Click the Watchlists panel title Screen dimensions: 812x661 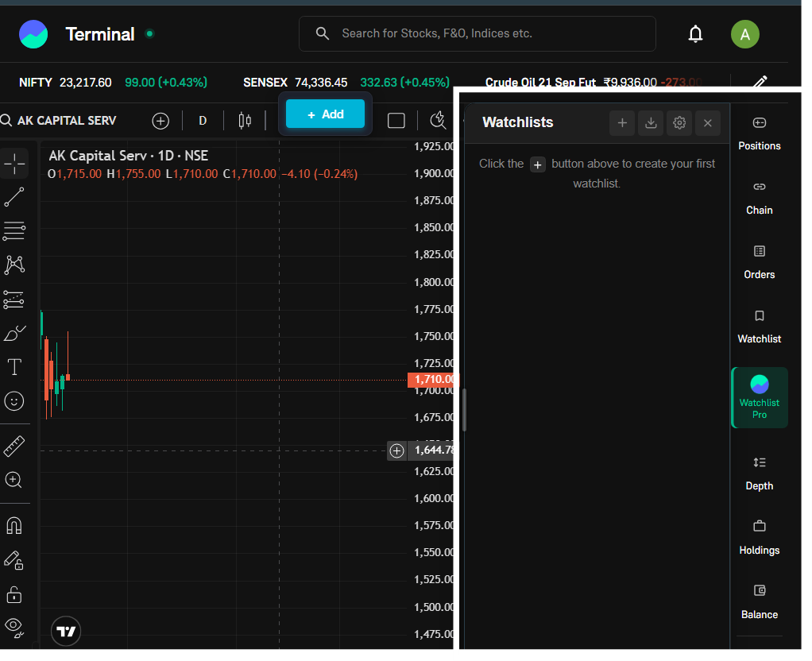coord(518,122)
